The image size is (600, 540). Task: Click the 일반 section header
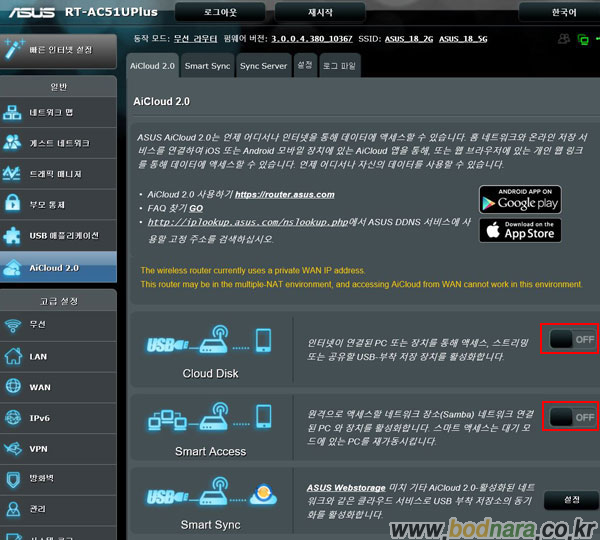58,87
